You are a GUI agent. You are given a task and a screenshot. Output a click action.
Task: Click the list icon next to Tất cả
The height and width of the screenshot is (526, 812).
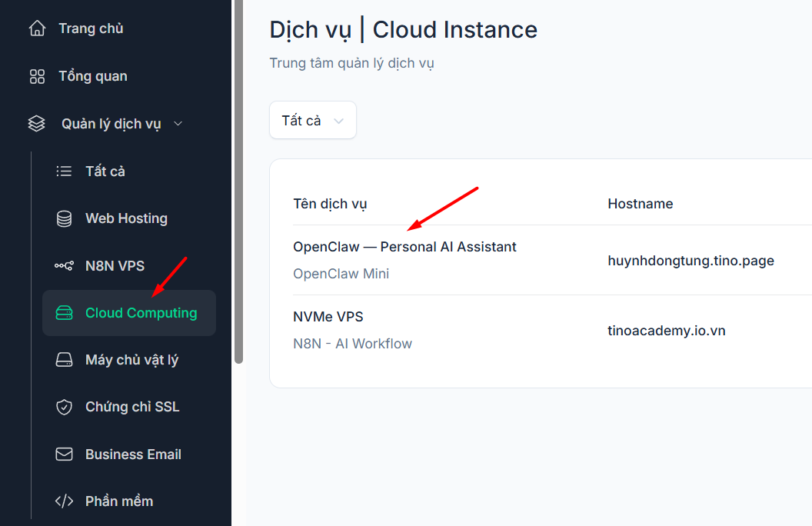tap(64, 171)
